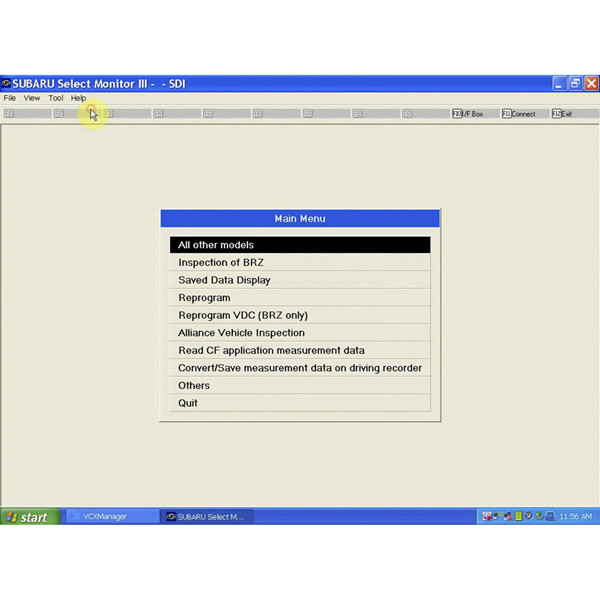Open 'Alliance Vehicle Inspection'
This screenshot has height=600, width=600.
click(300, 333)
